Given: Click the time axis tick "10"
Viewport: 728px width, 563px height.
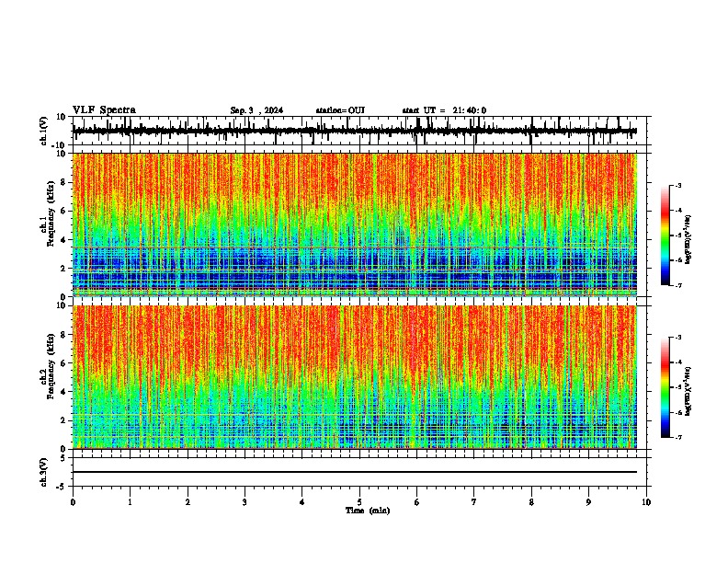Looking at the screenshot, I should (646, 502).
